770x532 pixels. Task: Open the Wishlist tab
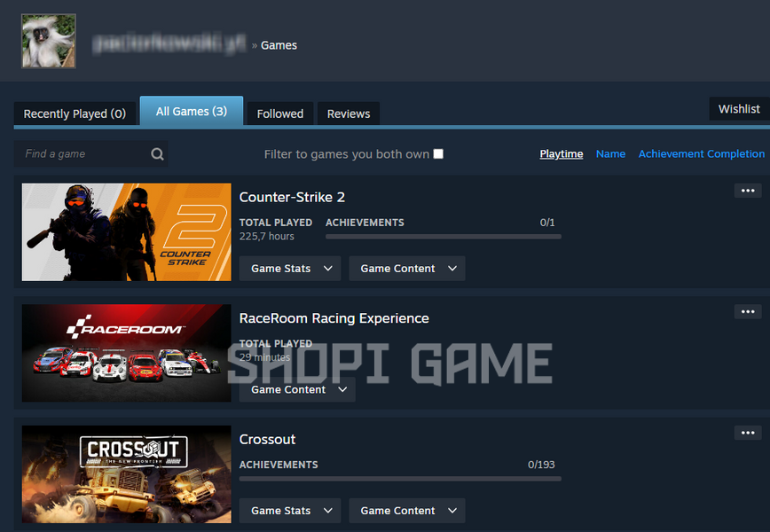[x=739, y=109]
